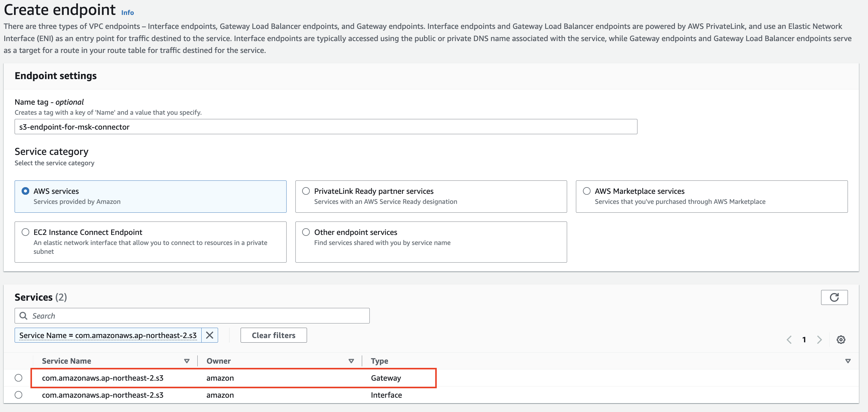Click the search magnifier icon
This screenshot has width=868, height=412.
23,316
